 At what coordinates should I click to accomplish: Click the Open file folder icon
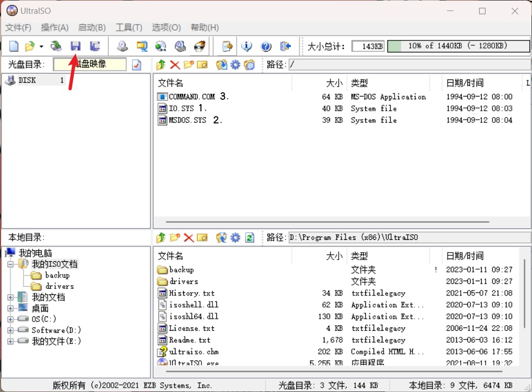(30, 46)
